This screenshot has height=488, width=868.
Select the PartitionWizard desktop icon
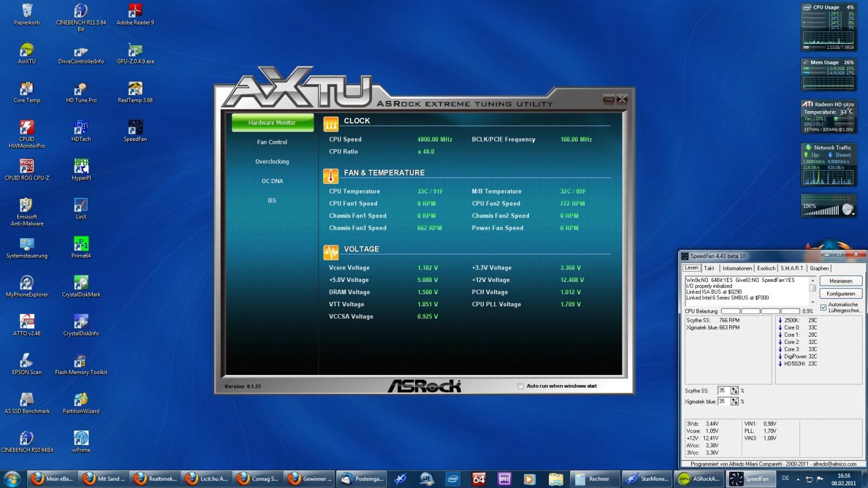[81, 404]
